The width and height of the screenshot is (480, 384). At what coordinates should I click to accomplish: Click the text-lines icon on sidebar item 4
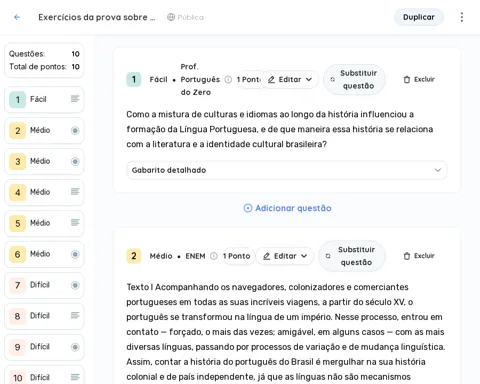tap(75, 192)
